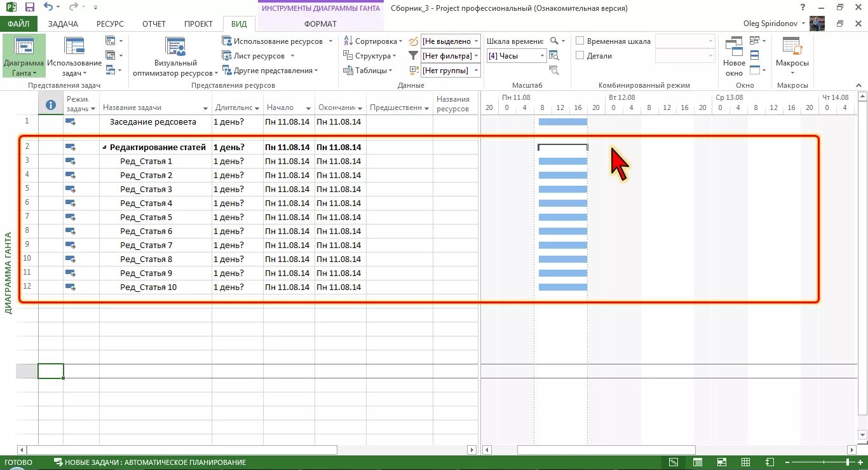
Task: Select the Ред_Статья 5 task cell
Action: (x=156, y=218)
